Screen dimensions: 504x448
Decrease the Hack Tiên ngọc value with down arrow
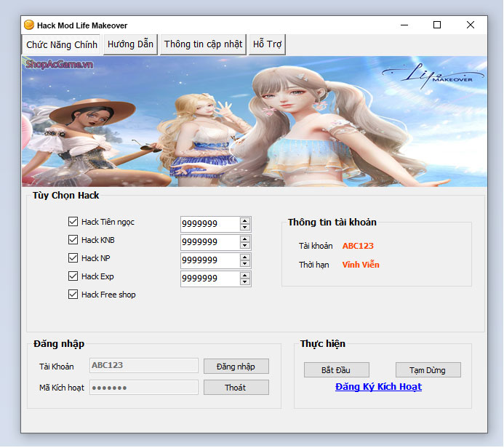tap(245, 227)
